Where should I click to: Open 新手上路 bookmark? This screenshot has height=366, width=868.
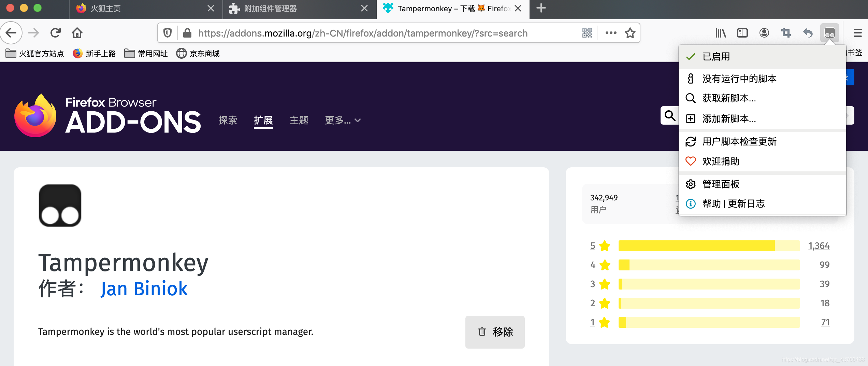pos(94,54)
